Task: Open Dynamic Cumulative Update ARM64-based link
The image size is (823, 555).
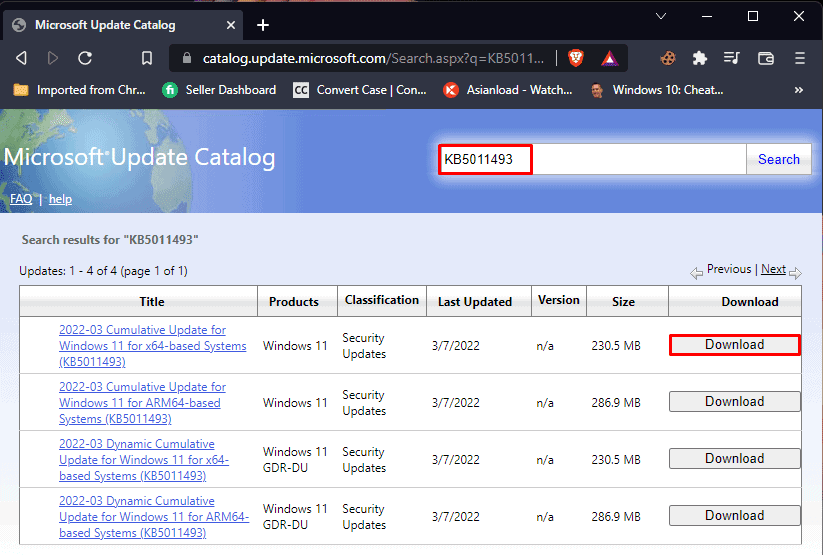Action: click(x=154, y=517)
